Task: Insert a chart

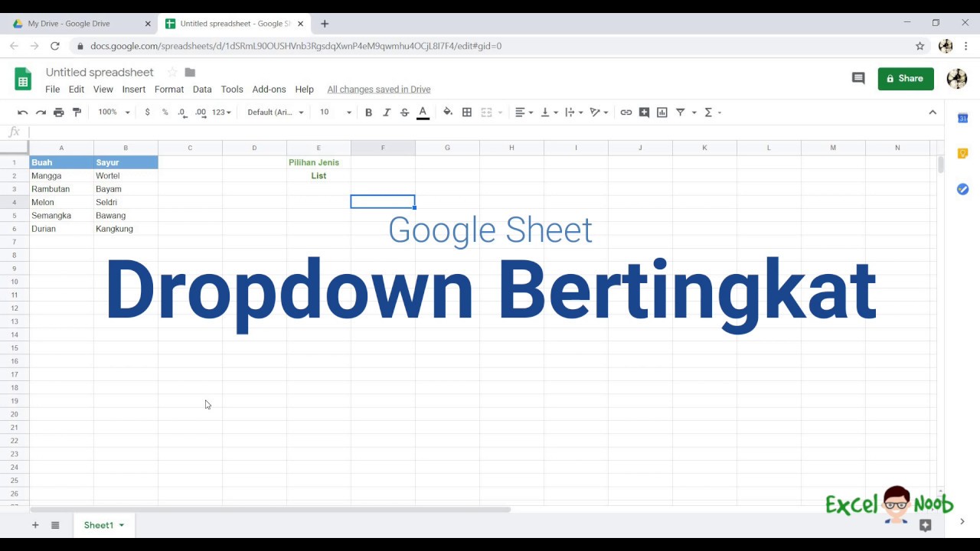Action: pyautogui.click(x=662, y=112)
